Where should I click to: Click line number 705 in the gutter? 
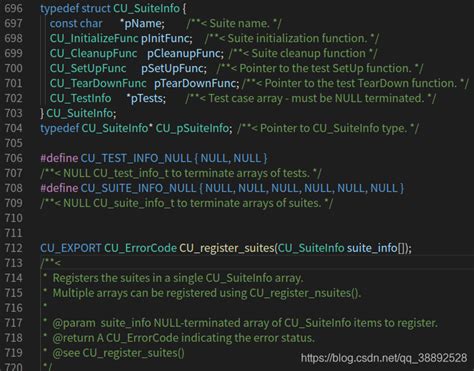click(x=13, y=143)
